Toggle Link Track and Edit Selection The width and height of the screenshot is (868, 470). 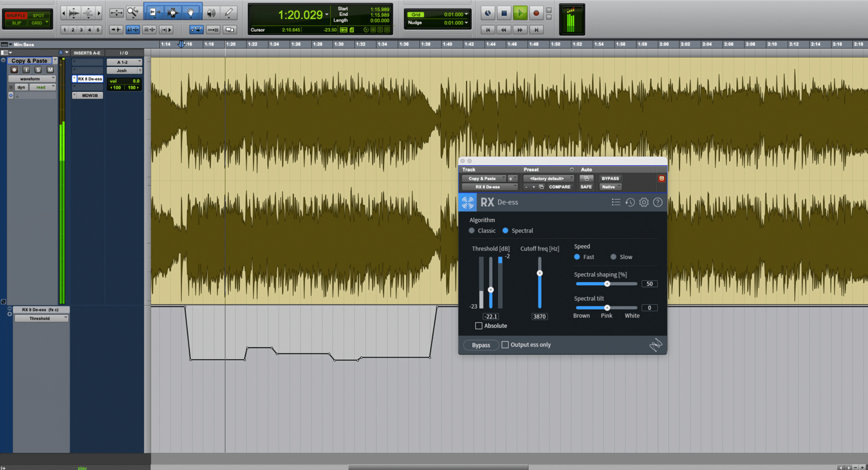click(x=149, y=30)
